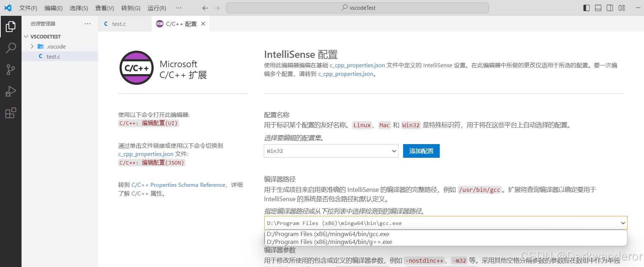Open the 选择(S) menu
The image size is (644, 267).
79,8
